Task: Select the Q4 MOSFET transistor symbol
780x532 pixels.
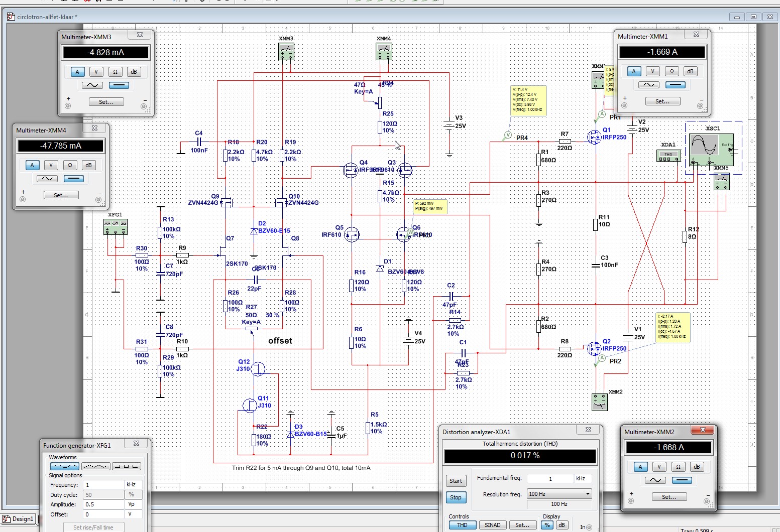Action: point(351,170)
